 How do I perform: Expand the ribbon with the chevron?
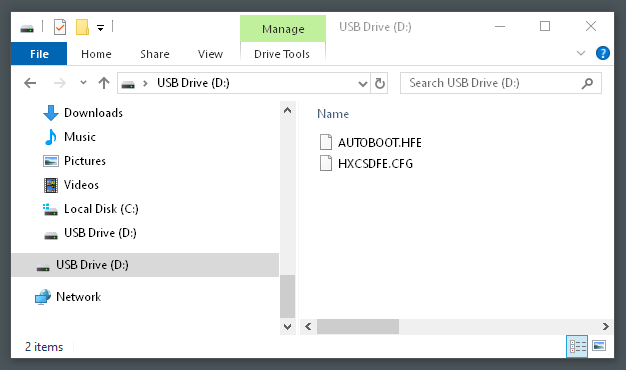(x=581, y=53)
